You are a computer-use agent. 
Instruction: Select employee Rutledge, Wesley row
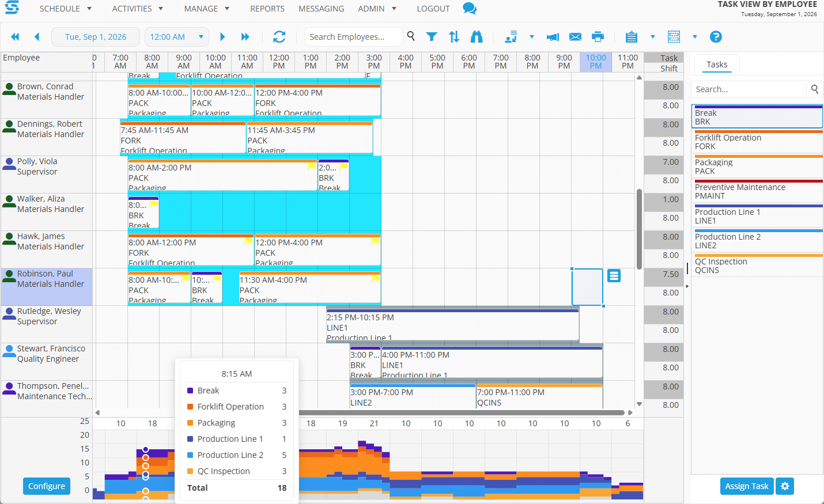[x=47, y=324]
